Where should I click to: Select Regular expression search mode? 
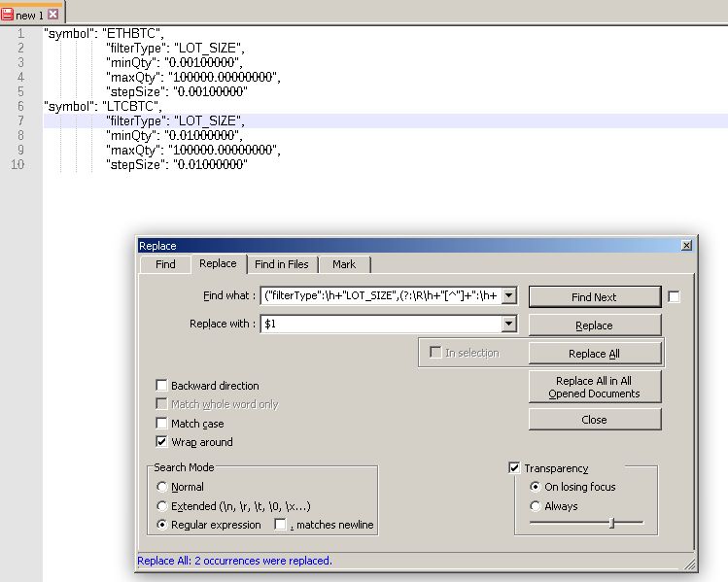(162, 525)
